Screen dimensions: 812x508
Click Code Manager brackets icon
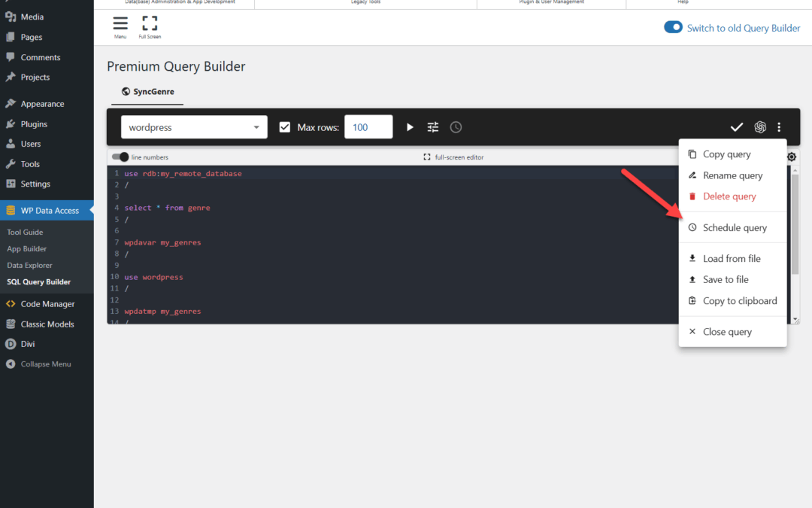click(x=11, y=304)
